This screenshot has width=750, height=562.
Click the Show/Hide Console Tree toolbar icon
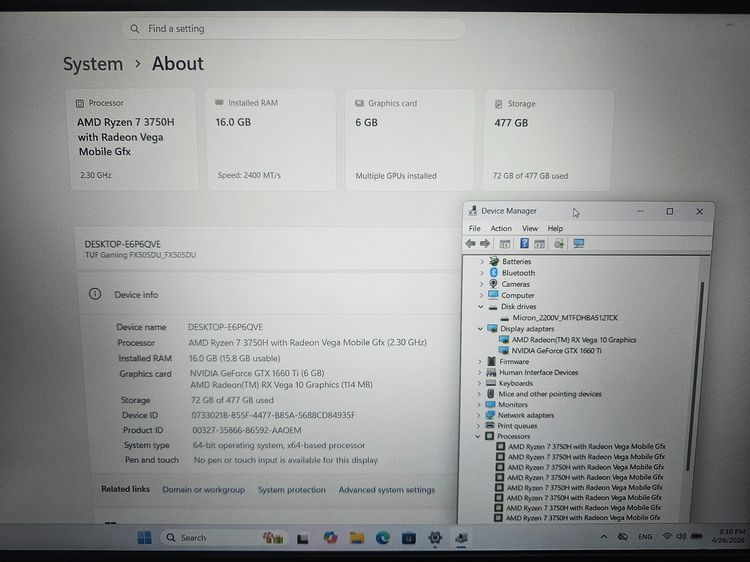505,244
